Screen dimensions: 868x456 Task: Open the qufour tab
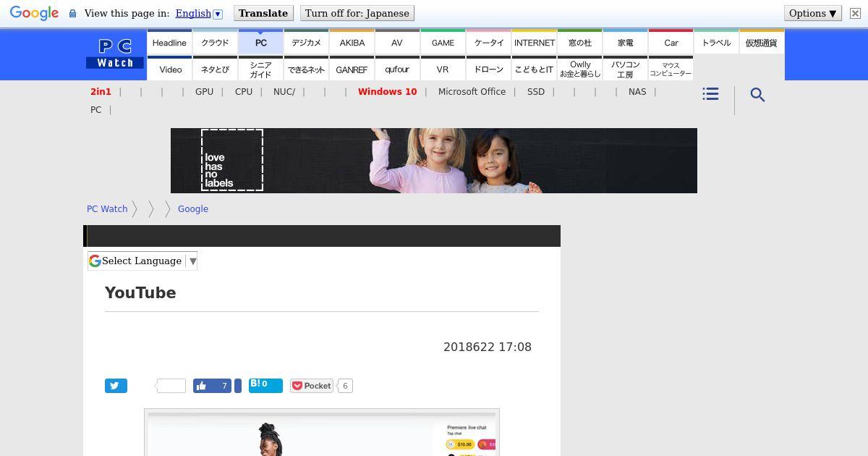click(x=397, y=69)
